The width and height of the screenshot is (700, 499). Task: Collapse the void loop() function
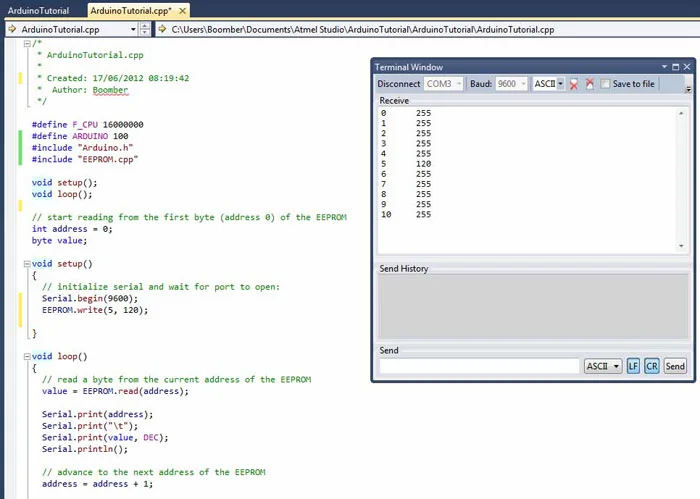(27, 357)
